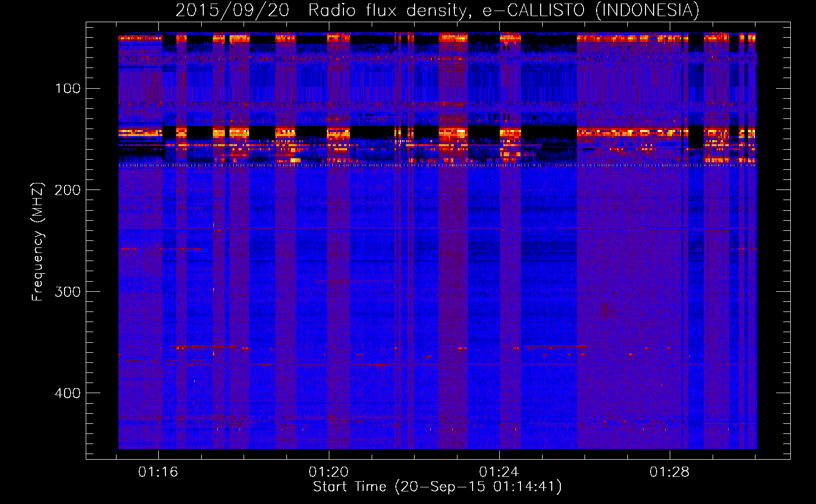Select the 300 frequency tick label
The image size is (816, 504).
tap(68, 292)
